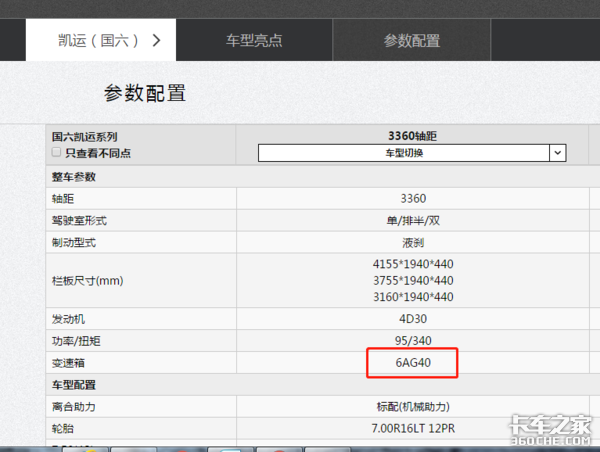The image size is (600, 452).
Task: Click the chevron arrow beside 凯运（国六）
Action: pyautogui.click(x=156, y=41)
